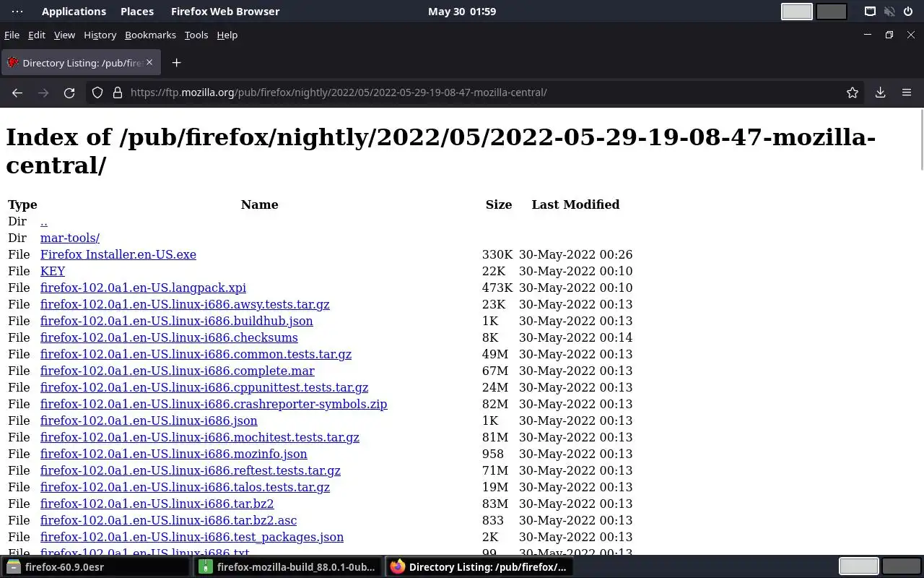Close the Directory Listing tab
Viewport: 924px width, 578px height.
point(149,62)
